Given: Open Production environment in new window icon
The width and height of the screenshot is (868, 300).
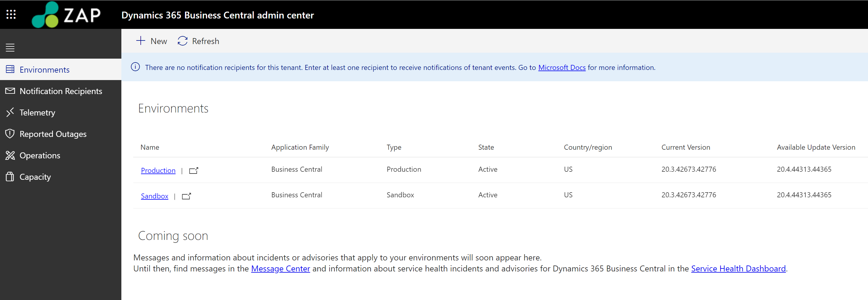Looking at the screenshot, I should point(194,171).
